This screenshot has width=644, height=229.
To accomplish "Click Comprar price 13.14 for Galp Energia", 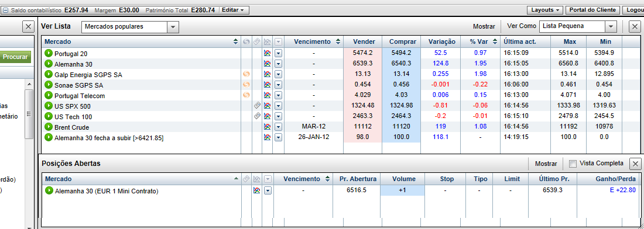I will (401, 75).
